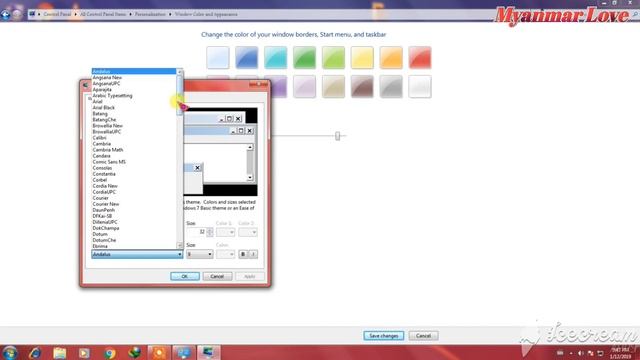This screenshot has height=360, width=640.
Task: Pick the gray slate color swatch
Action: coord(391,87)
